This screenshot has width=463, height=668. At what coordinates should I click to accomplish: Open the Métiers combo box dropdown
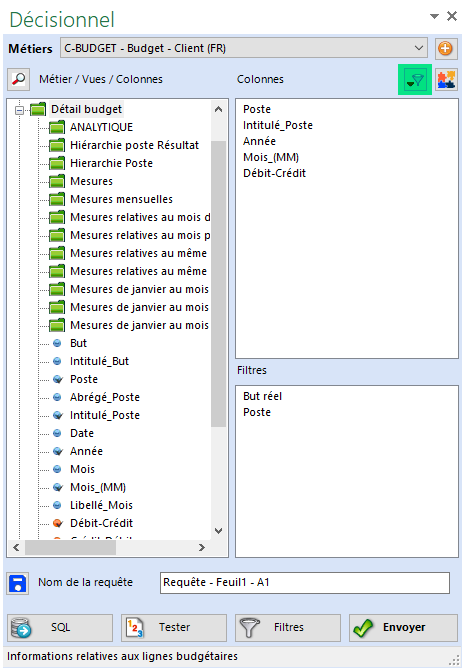coord(419,48)
